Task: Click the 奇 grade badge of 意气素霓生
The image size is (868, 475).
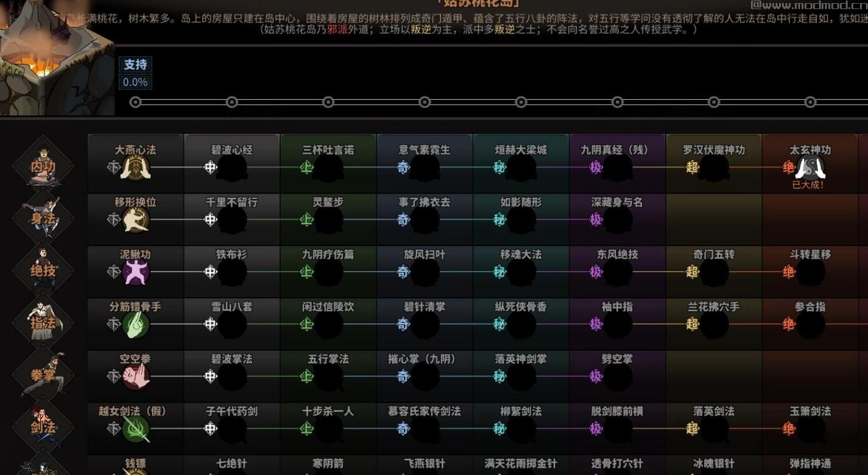Action: coord(403,167)
